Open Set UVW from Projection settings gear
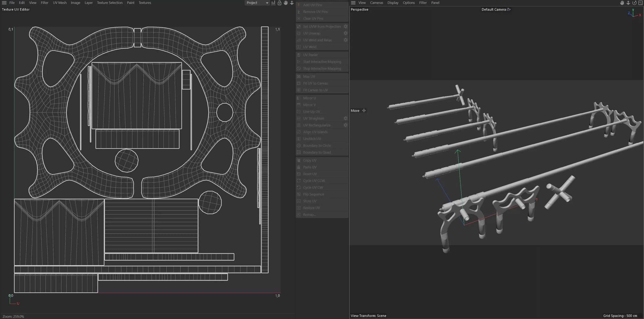Image resolution: width=644 pixels, height=319 pixels. click(345, 27)
